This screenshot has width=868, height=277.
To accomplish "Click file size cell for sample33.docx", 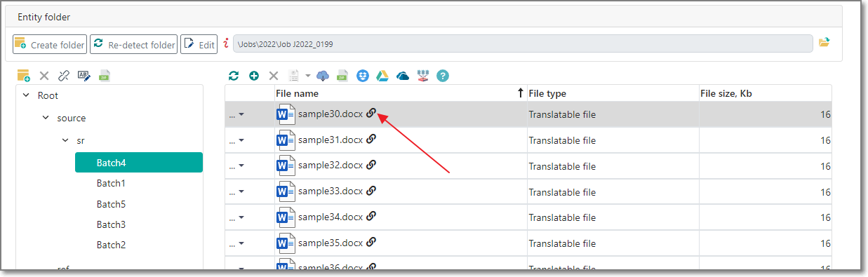I will 766,192.
